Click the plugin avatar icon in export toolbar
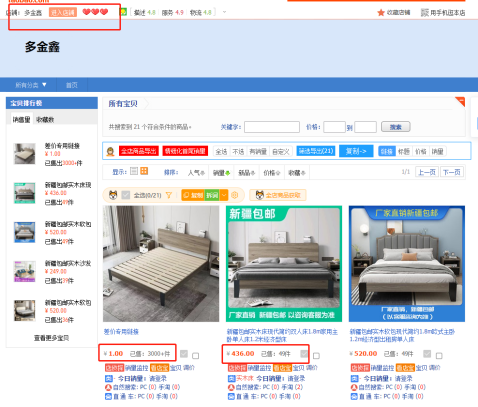 (x=111, y=152)
